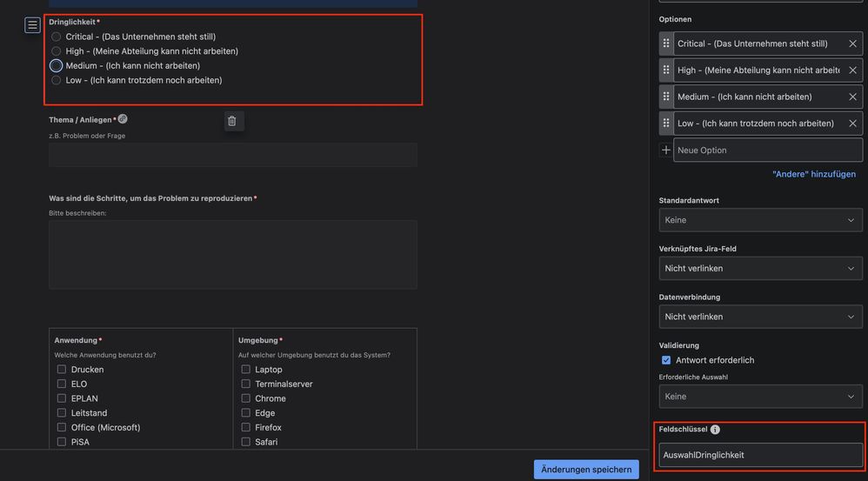This screenshot has height=481, width=868.
Task: Click the plus icon for Neue Option
Action: (x=666, y=150)
